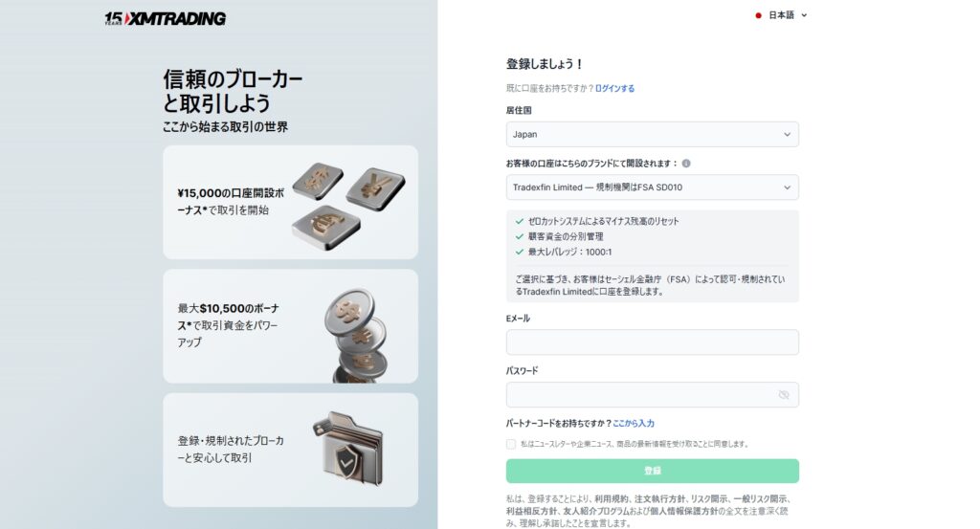Image resolution: width=980 pixels, height=529 pixels.
Task: Click the brand info tooltip icon
Action: click(686, 164)
